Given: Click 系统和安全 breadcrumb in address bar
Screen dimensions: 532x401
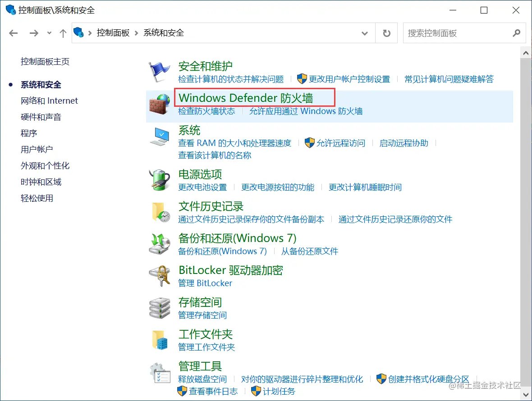Looking at the screenshot, I should tap(164, 33).
